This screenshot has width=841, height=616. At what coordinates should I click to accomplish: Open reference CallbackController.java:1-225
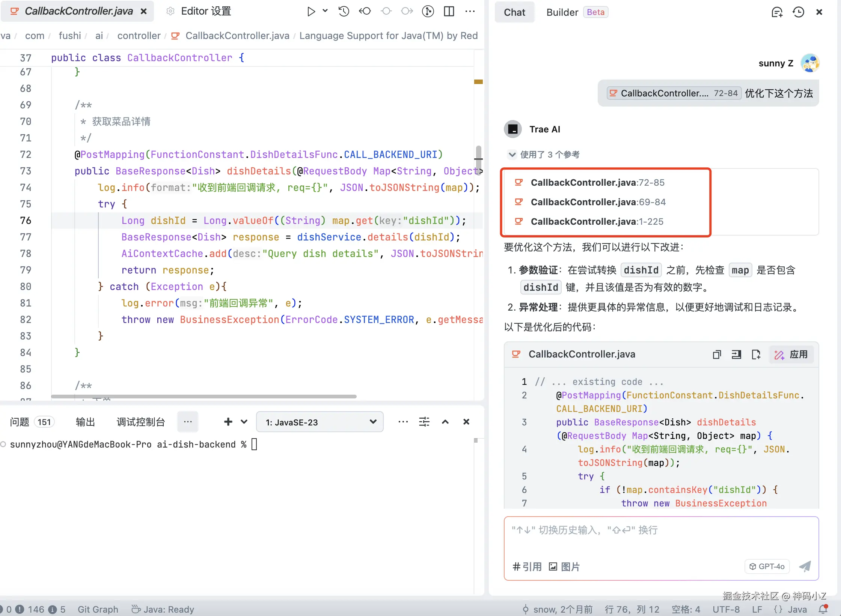pos(597,222)
